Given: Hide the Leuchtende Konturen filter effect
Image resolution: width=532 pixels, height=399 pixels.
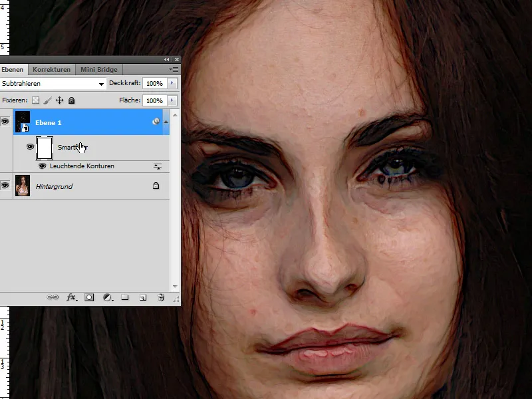Looking at the screenshot, I should coord(42,166).
